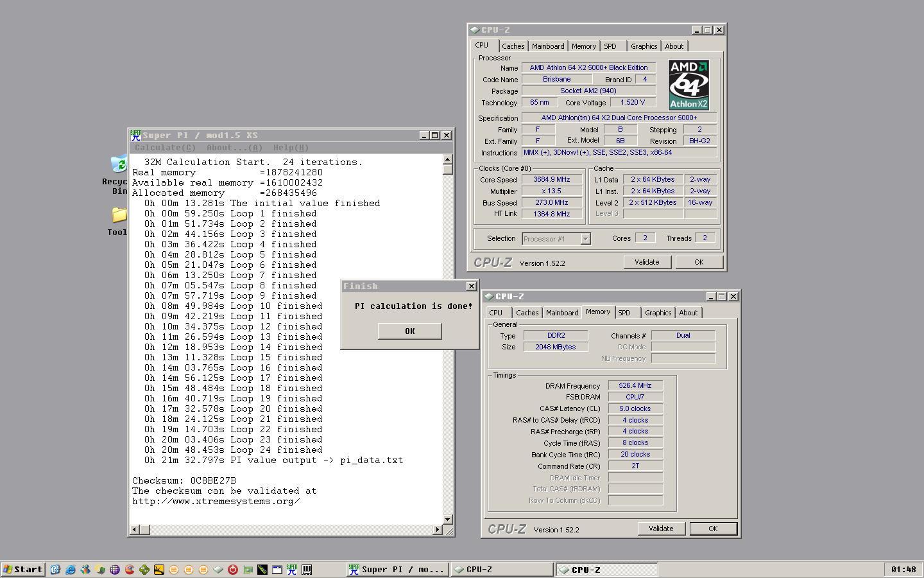Click the taskbar clock showing 01:48
This screenshot has height=578, width=924.
pos(903,570)
